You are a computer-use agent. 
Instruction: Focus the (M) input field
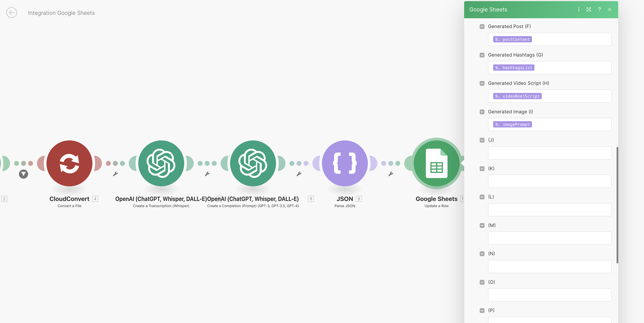550,238
